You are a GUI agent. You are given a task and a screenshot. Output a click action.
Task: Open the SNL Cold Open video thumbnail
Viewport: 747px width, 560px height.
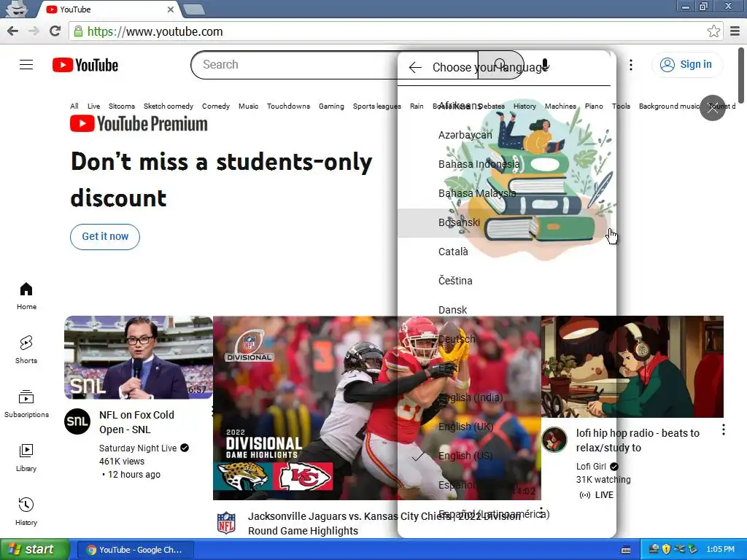[x=138, y=357]
